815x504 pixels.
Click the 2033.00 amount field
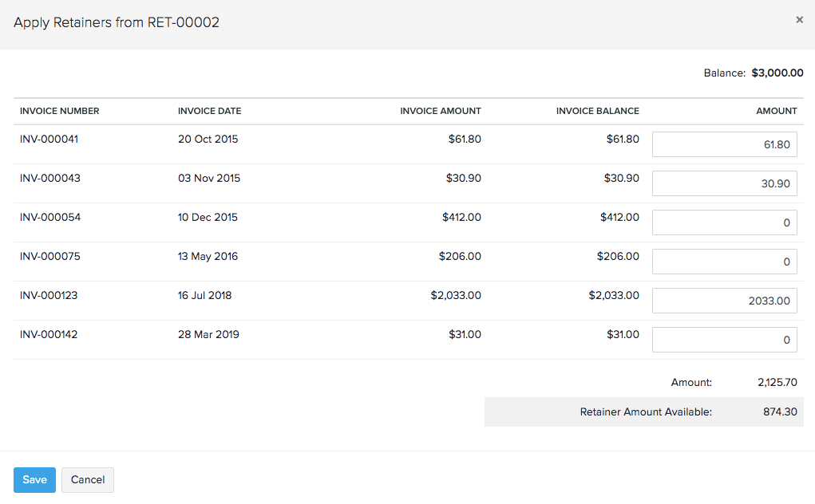(724, 300)
